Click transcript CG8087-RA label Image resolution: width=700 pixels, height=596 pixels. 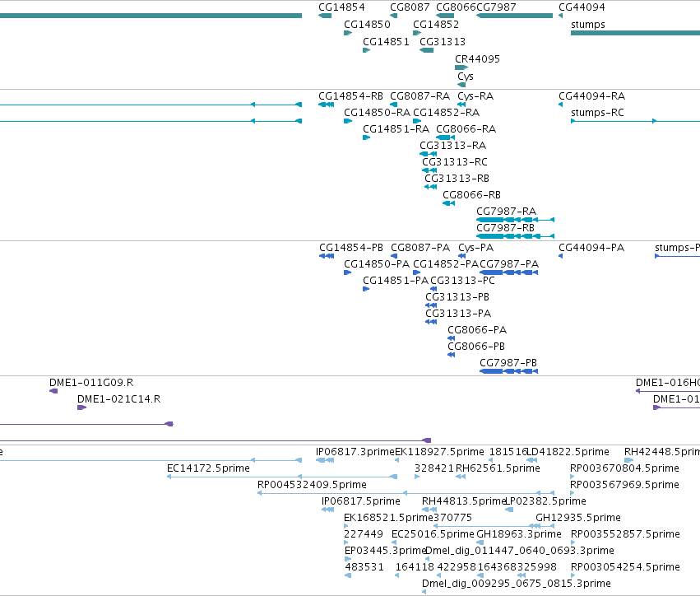pos(420,96)
